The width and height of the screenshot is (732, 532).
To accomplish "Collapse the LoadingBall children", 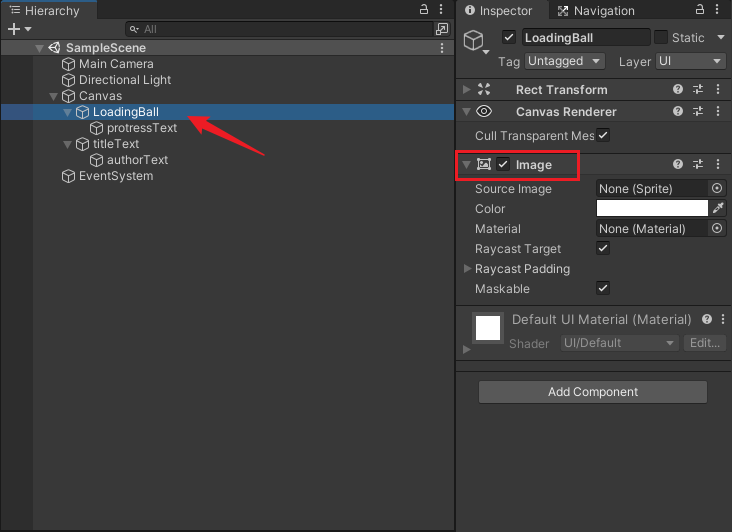I will pyautogui.click(x=68, y=112).
